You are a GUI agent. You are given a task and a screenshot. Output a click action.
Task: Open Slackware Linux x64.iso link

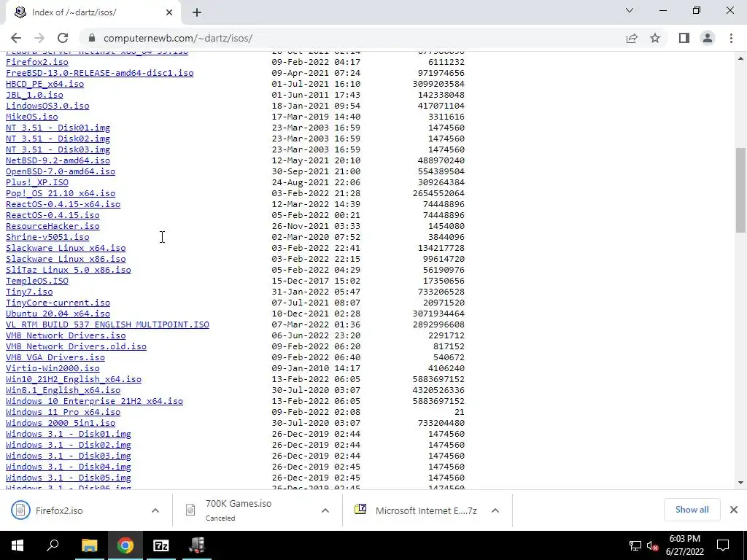click(66, 248)
